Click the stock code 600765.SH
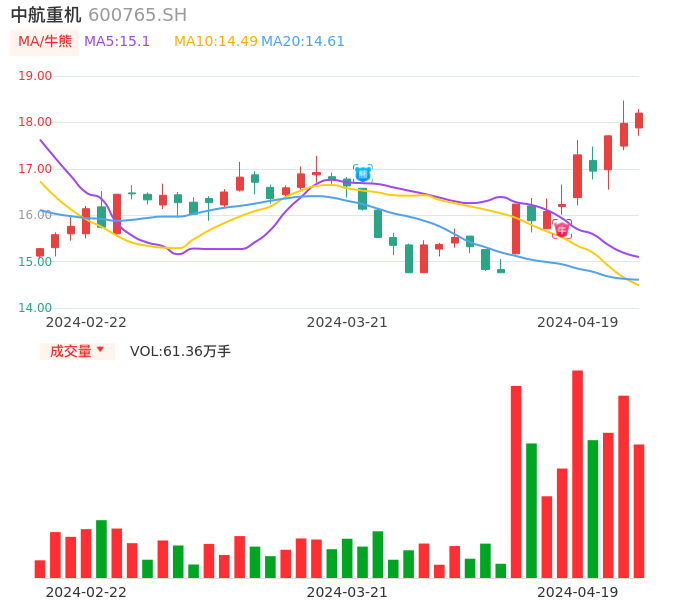This screenshot has height=606, width=686. (137, 15)
